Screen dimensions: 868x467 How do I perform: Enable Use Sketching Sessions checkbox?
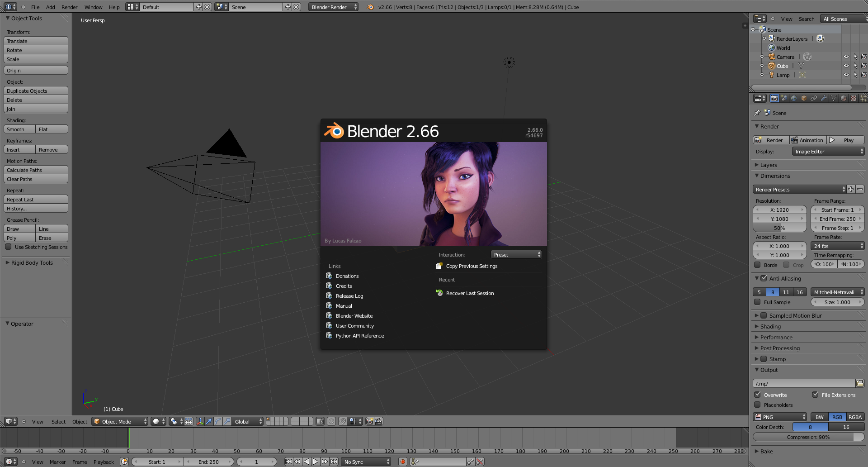pos(8,247)
